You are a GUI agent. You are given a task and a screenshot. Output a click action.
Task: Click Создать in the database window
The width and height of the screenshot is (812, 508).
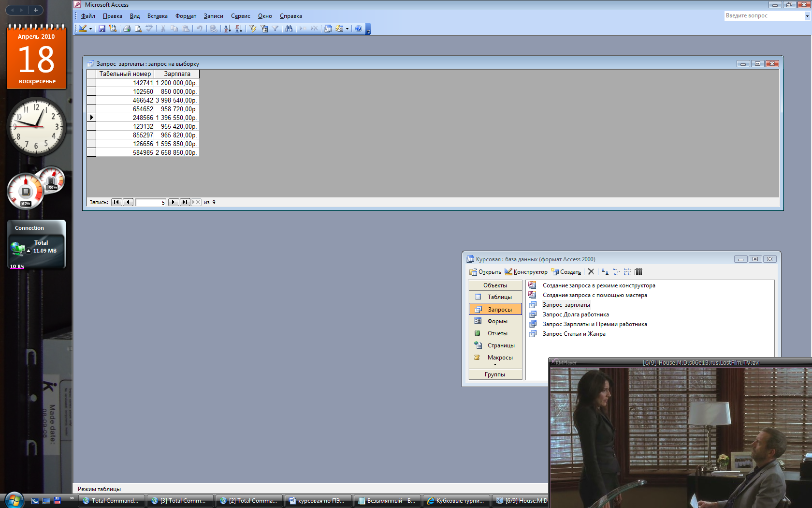coord(566,272)
